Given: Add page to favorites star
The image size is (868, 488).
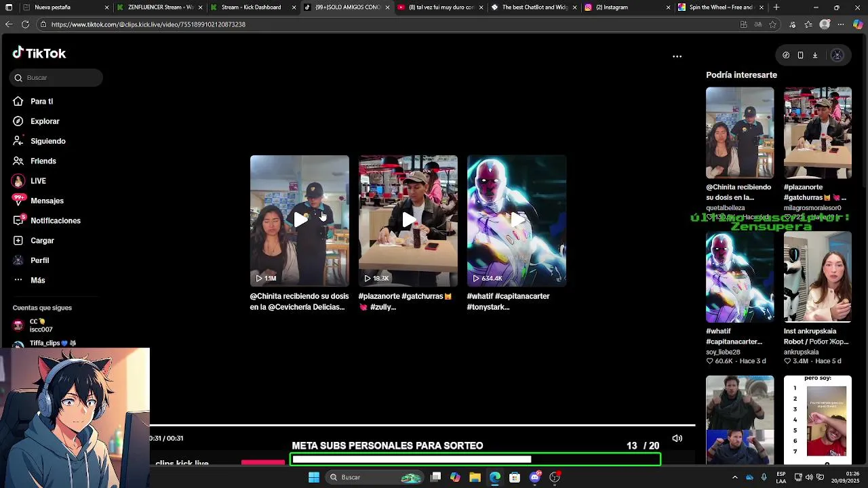Looking at the screenshot, I should point(772,24).
